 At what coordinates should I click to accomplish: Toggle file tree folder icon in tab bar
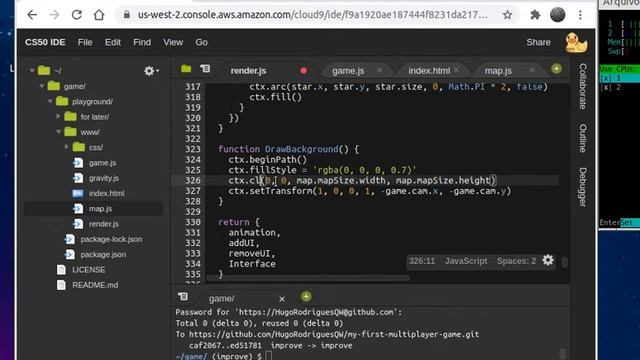[186, 69]
